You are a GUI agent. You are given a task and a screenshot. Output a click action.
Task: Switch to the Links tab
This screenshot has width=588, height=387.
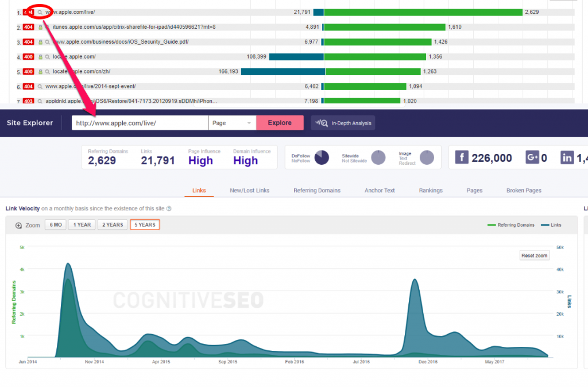(x=199, y=191)
